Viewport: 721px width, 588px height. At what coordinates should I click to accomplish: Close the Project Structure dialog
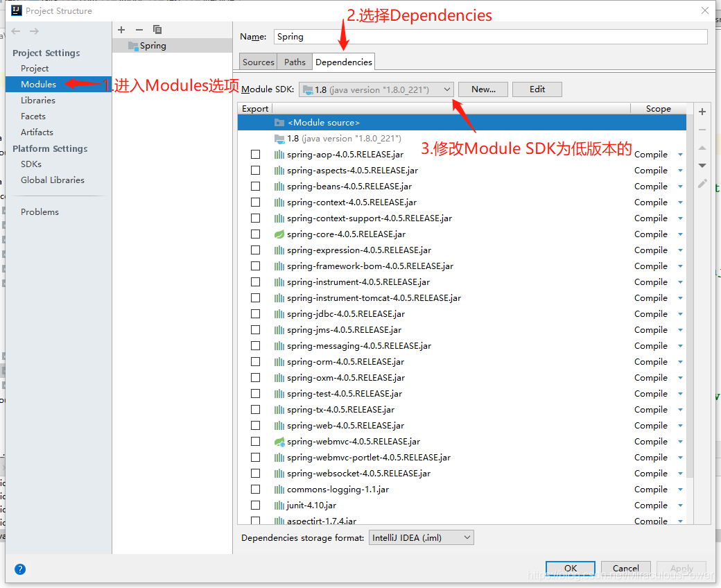(x=705, y=10)
